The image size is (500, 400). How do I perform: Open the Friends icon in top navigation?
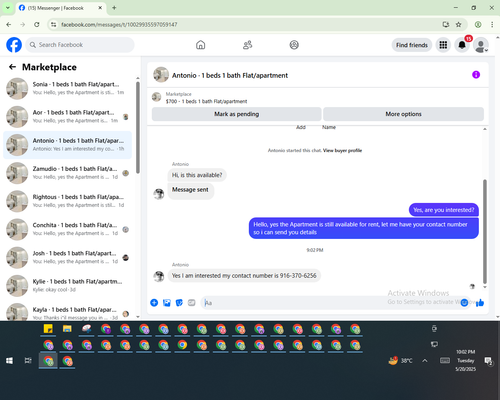247,45
